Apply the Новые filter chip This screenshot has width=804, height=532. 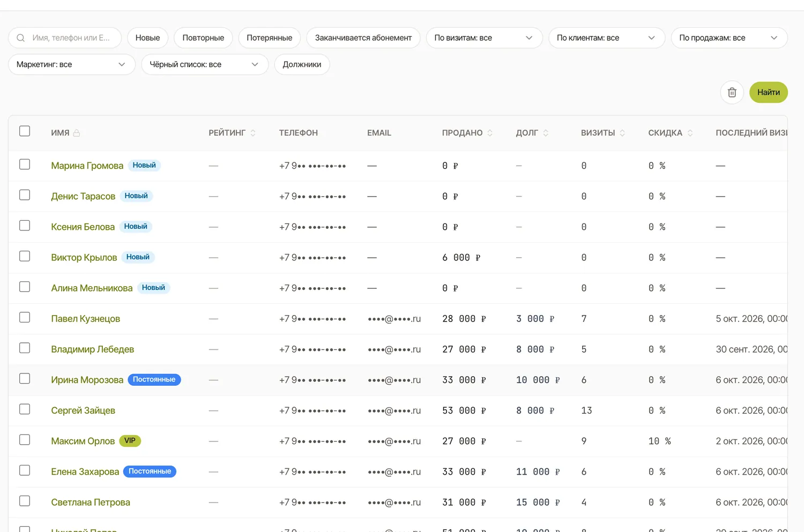point(147,38)
